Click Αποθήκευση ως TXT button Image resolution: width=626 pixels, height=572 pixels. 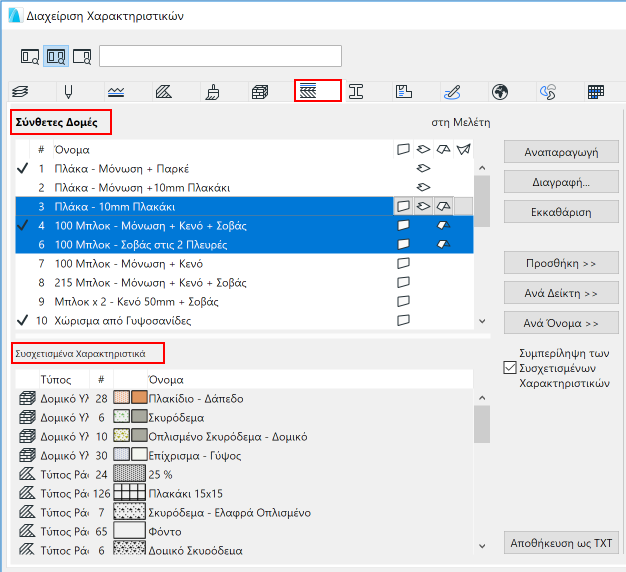(x=561, y=543)
